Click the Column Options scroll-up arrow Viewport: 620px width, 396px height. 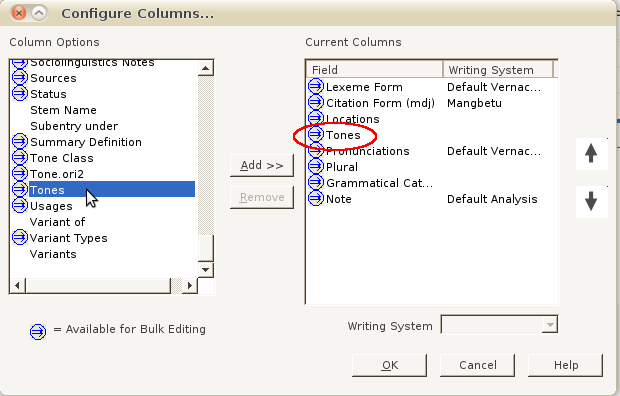pyautogui.click(x=205, y=68)
